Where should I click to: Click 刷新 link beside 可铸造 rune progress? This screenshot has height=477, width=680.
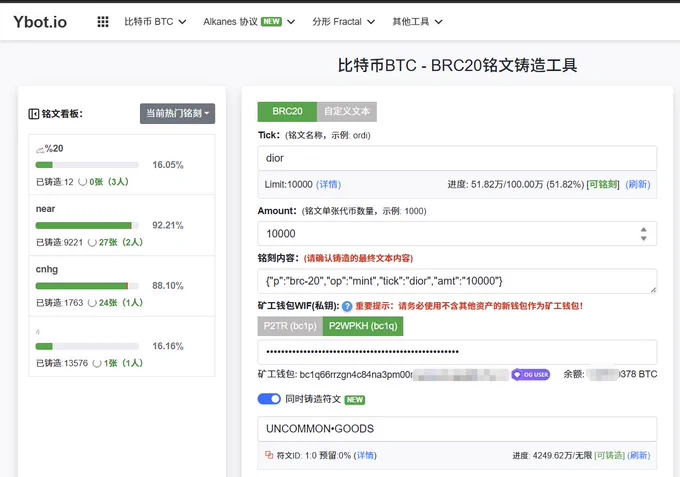pyautogui.click(x=638, y=455)
